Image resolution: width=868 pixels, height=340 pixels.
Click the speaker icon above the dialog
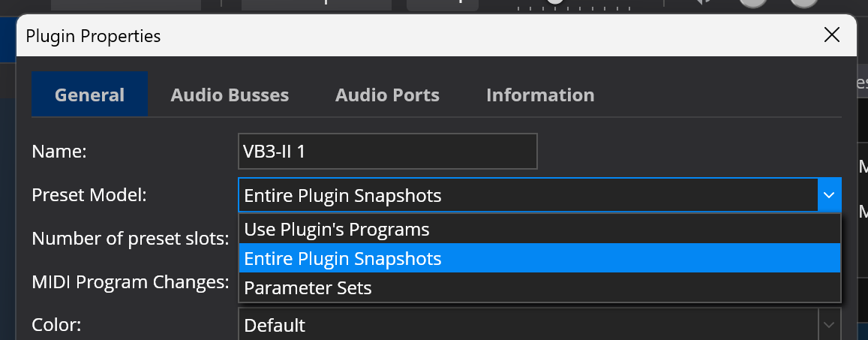tap(703, 2)
